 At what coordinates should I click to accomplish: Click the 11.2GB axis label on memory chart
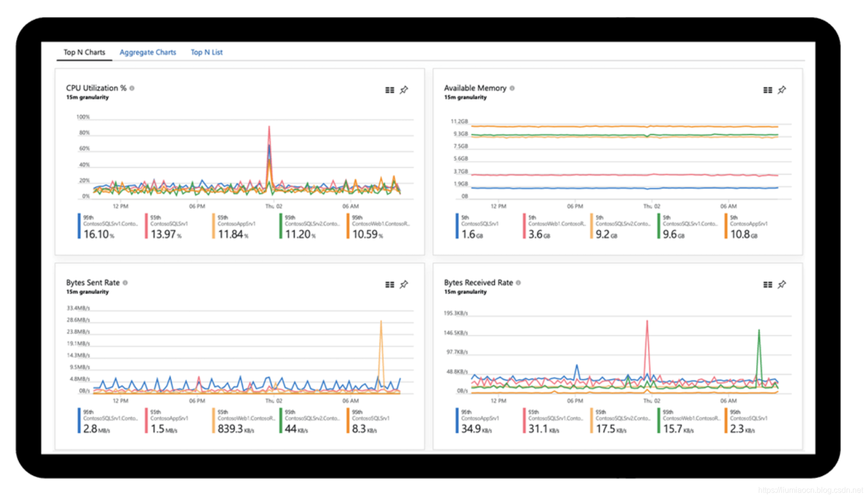[460, 121]
